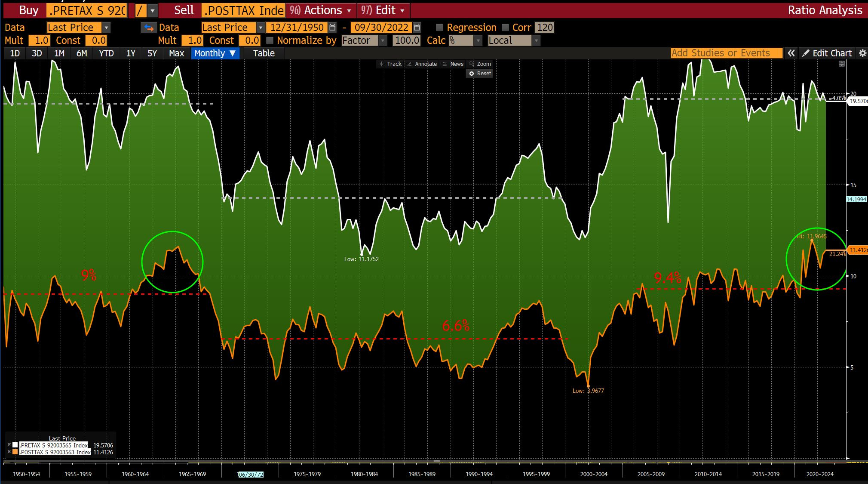Image resolution: width=868 pixels, height=484 pixels.
Task: Open calendar for the 09/30/2022 end date
Action: point(417,28)
